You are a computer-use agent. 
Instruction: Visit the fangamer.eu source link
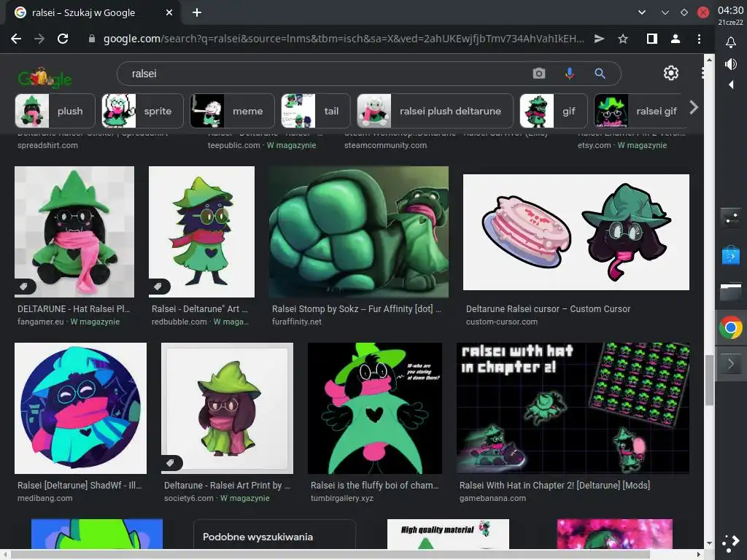pyautogui.click(x=41, y=322)
